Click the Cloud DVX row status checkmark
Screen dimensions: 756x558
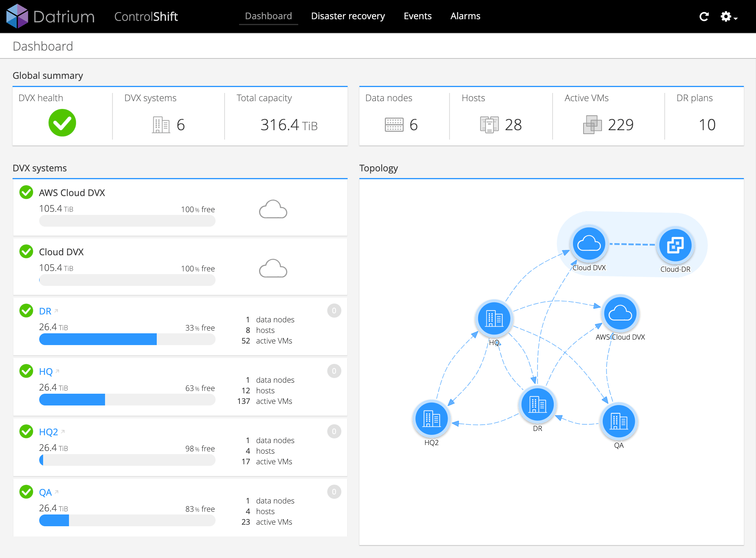pyautogui.click(x=26, y=251)
